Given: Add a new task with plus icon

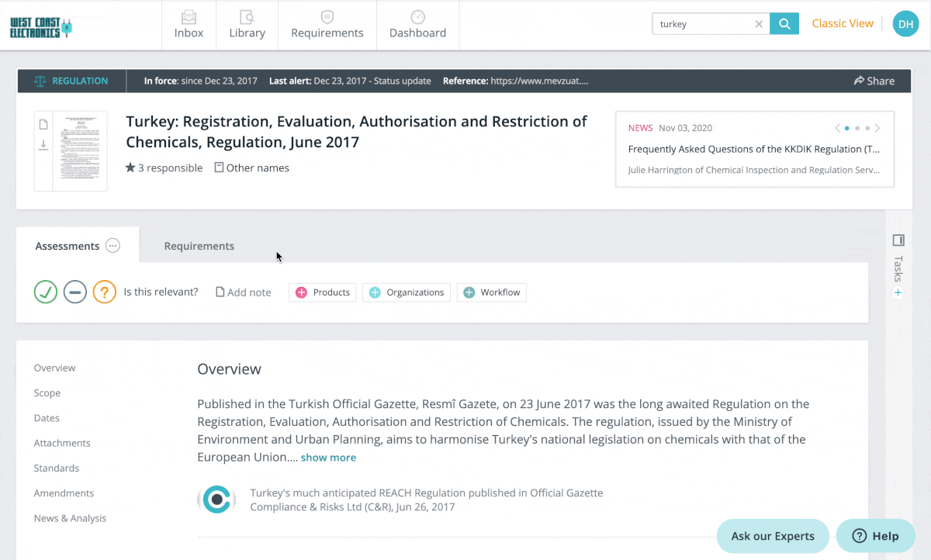Looking at the screenshot, I should tap(898, 292).
